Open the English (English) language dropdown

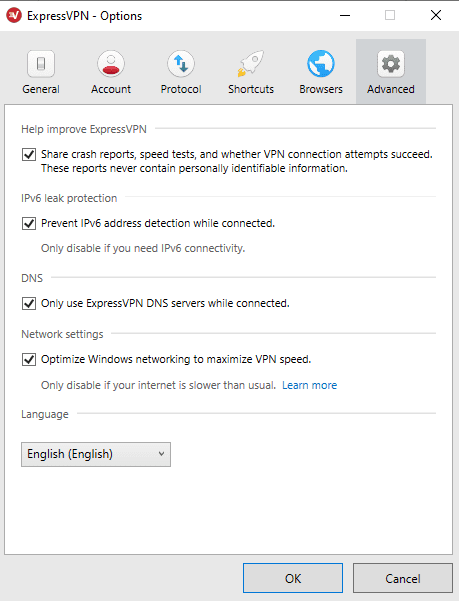96,454
